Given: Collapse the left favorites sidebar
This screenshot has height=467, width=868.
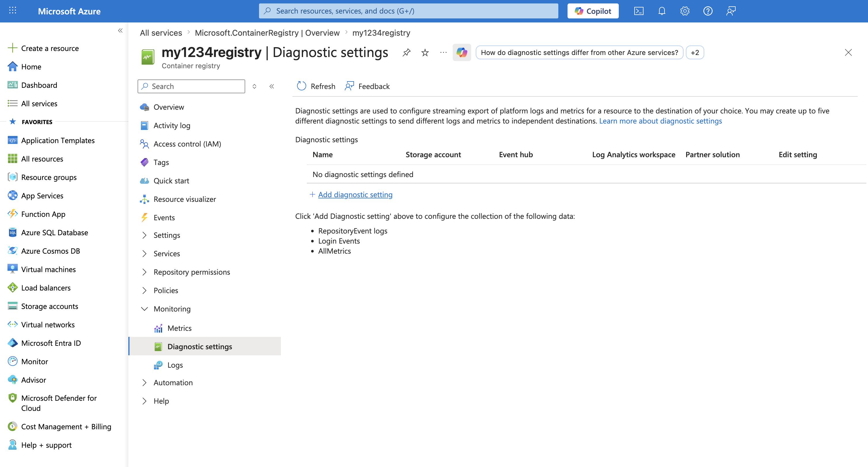Looking at the screenshot, I should tap(120, 31).
